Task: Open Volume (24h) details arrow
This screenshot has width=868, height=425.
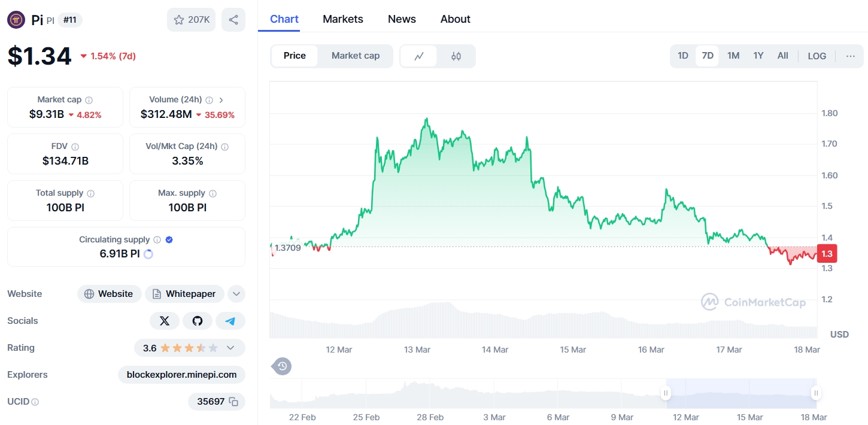Action: pos(221,100)
